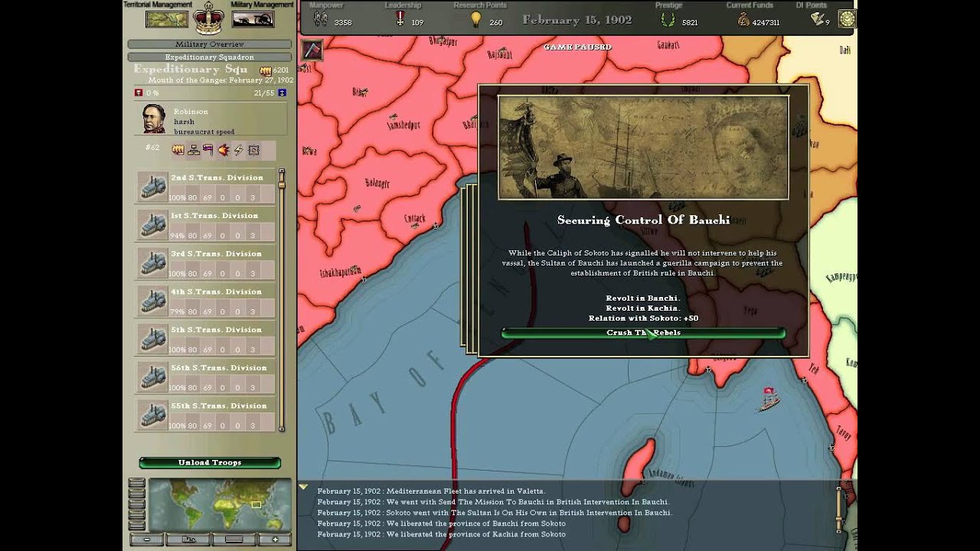
Task: Select 55th S.Trans. Division ship icon
Action: tap(152, 415)
